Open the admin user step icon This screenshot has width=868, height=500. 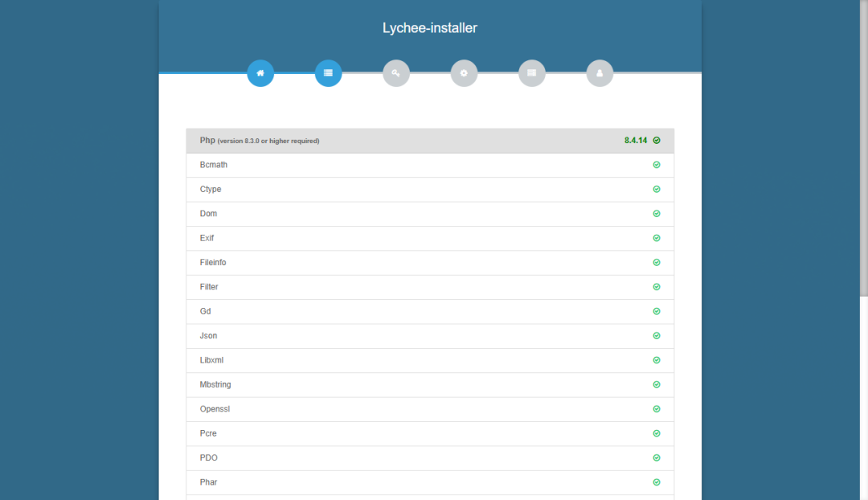coord(600,73)
